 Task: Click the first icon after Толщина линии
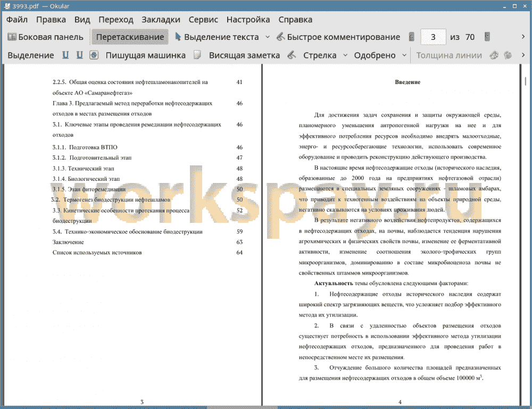pos(494,55)
